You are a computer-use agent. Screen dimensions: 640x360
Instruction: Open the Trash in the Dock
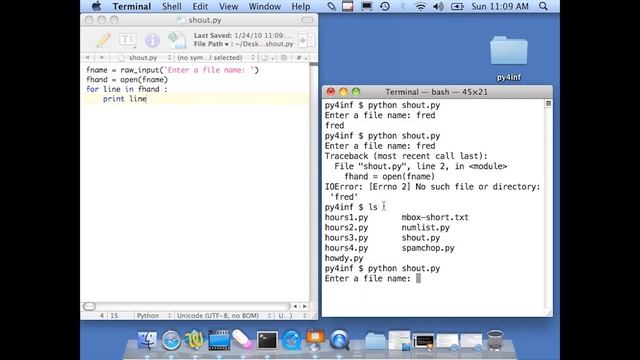[x=495, y=340]
